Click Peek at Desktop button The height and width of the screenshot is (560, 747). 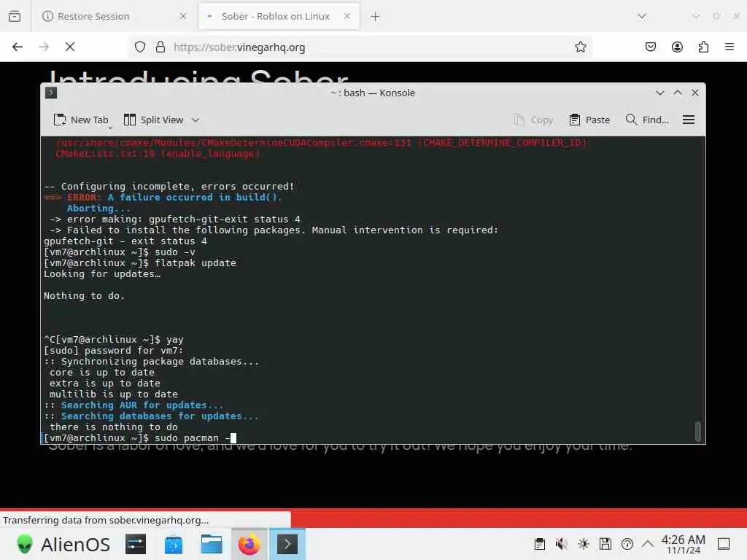(x=723, y=544)
